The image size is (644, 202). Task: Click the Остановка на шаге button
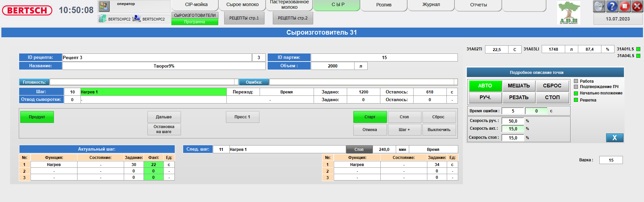point(164,129)
